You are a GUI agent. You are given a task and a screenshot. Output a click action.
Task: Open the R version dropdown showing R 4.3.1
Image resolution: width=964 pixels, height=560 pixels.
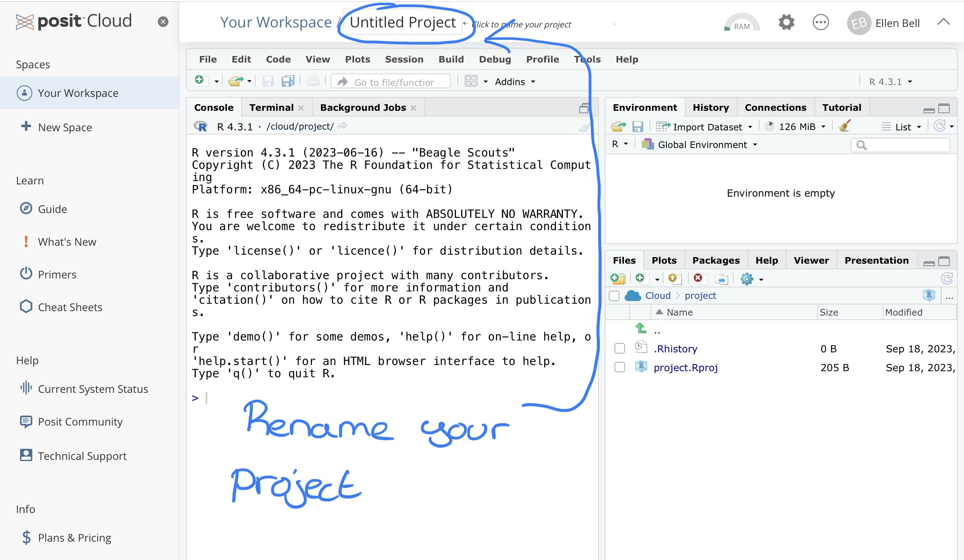889,81
